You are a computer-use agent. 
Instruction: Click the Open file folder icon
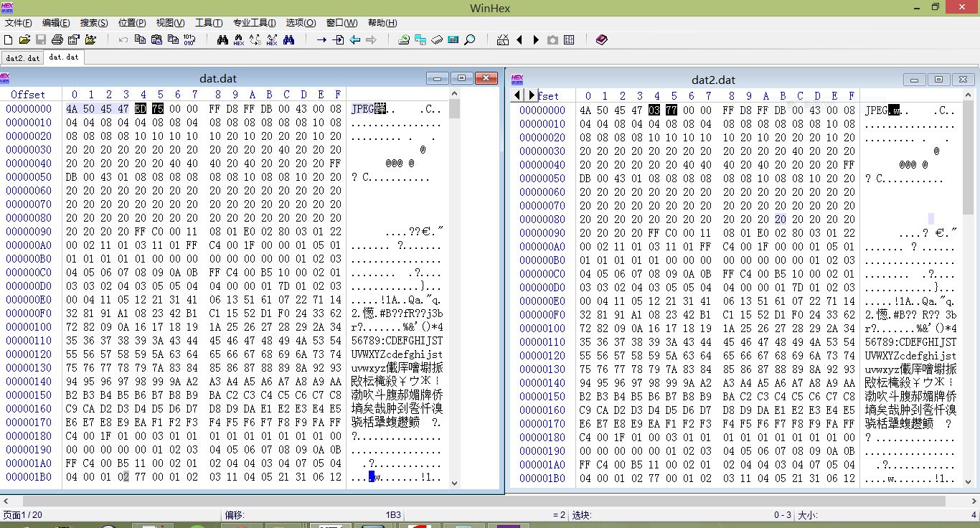[24, 39]
